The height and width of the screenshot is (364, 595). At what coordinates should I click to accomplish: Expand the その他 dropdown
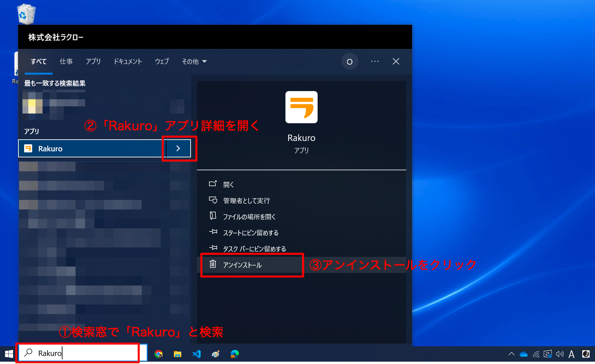pyautogui.click(x=194, y=62)
